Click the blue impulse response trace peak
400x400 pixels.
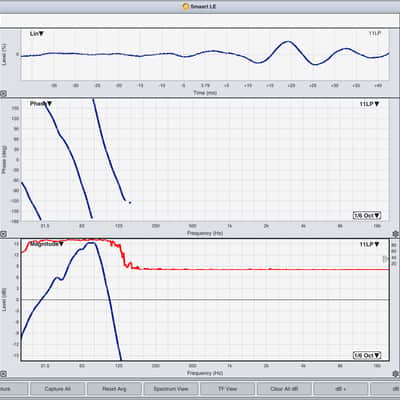(x=289, y=42)
